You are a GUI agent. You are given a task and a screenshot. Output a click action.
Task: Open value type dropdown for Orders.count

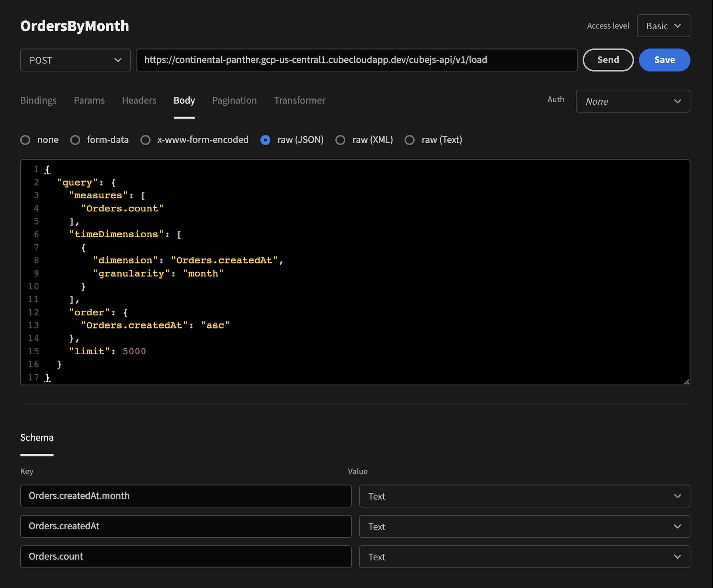(524, 557)
